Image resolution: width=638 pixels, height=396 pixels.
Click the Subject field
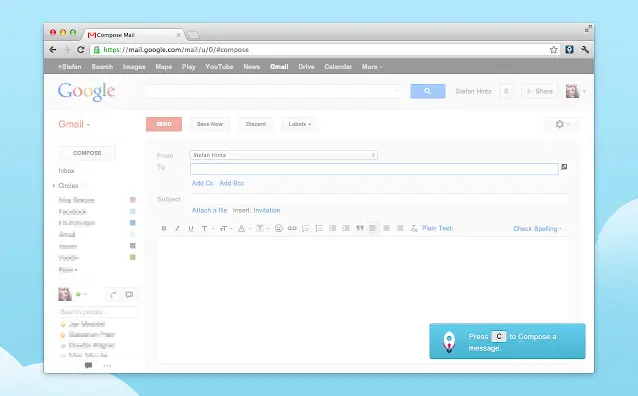click(379, 199)
